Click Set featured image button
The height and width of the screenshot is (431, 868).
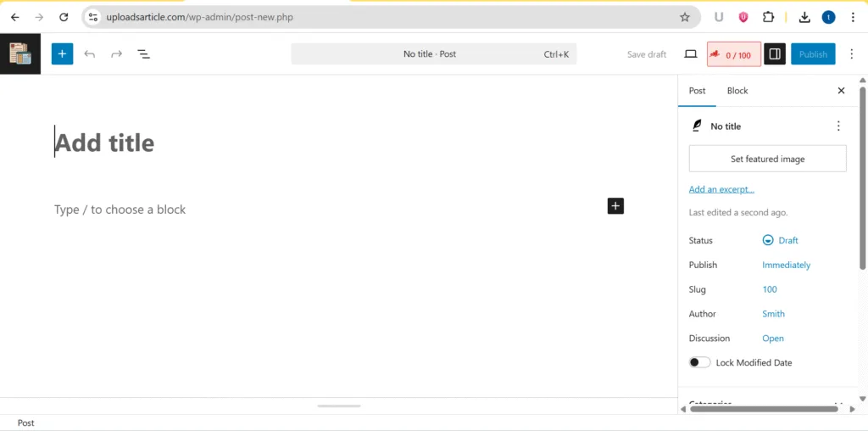(x=768, y=159)
